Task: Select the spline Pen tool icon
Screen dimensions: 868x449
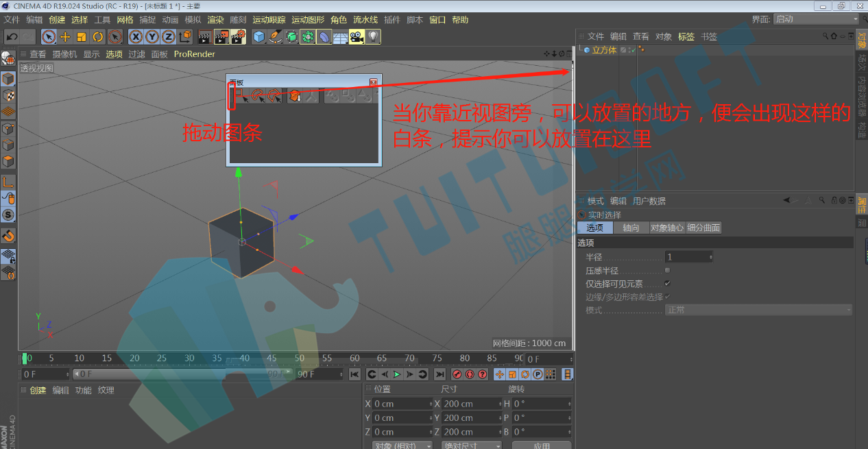Action: point(276,37)
